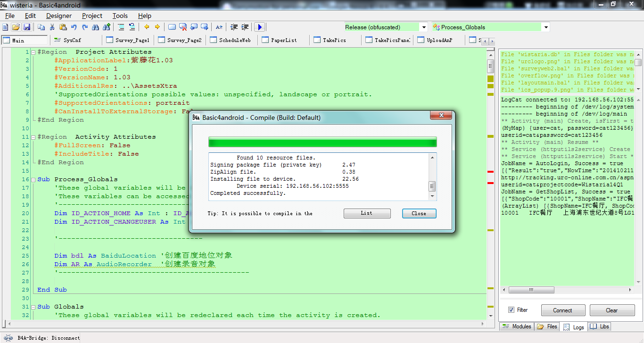The height and width of the screenshot is (343, 644).
Task: Open the Tools menu
Action: [120, 16]
